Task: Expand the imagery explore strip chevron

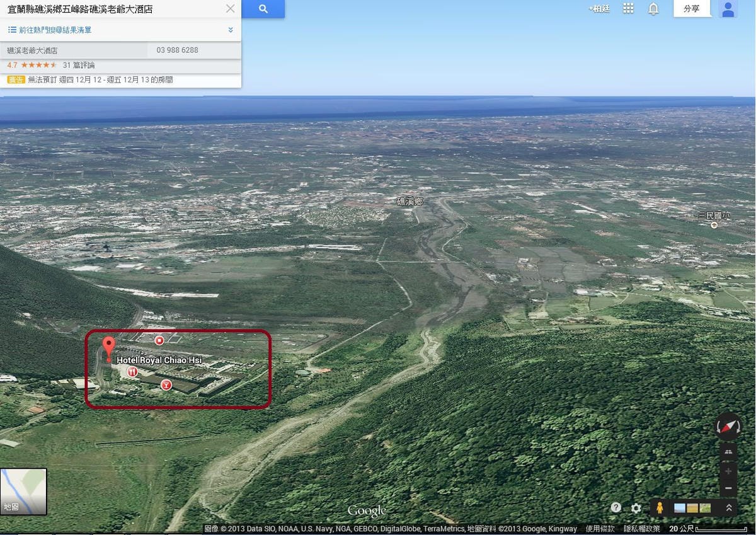Action: pyautogui.click(x=729, y=507)
